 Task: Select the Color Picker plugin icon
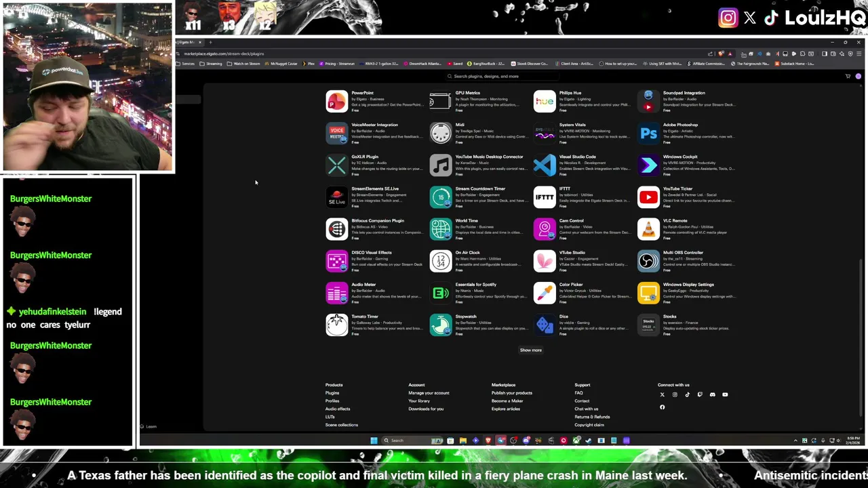pos(545,293)
